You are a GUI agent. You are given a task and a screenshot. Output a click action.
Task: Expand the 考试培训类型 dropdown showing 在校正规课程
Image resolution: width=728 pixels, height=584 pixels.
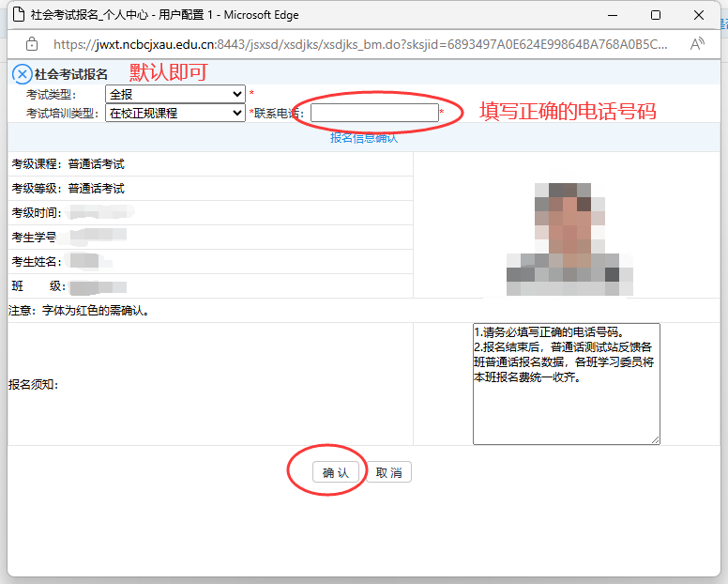pos(174,113)
